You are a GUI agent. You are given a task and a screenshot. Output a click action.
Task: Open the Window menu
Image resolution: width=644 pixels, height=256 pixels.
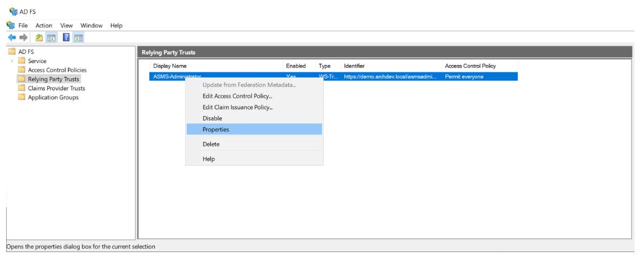(91, 25)
